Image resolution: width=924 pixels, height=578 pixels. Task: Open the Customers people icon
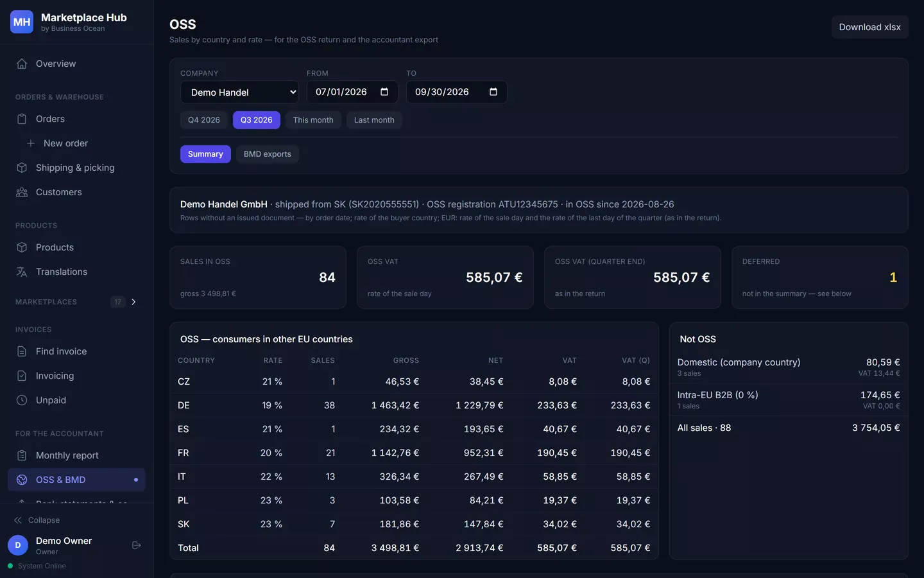click(x=22, y=192)
